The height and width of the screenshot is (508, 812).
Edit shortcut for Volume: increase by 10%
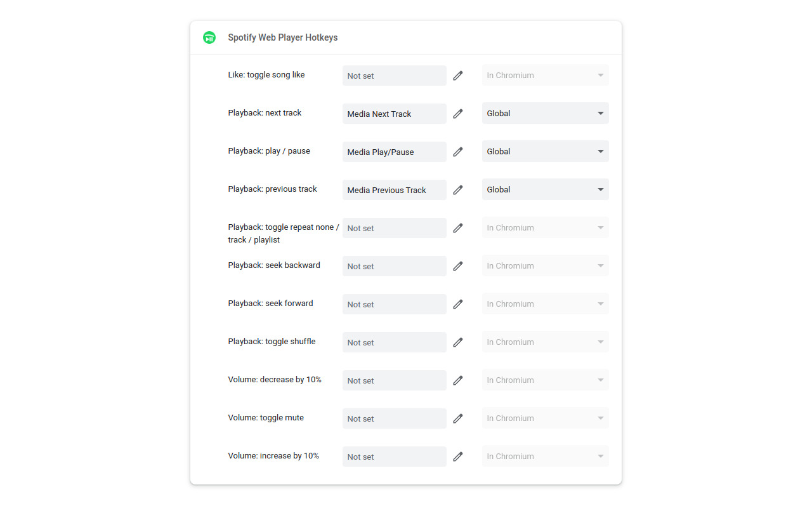pos(458,457)
